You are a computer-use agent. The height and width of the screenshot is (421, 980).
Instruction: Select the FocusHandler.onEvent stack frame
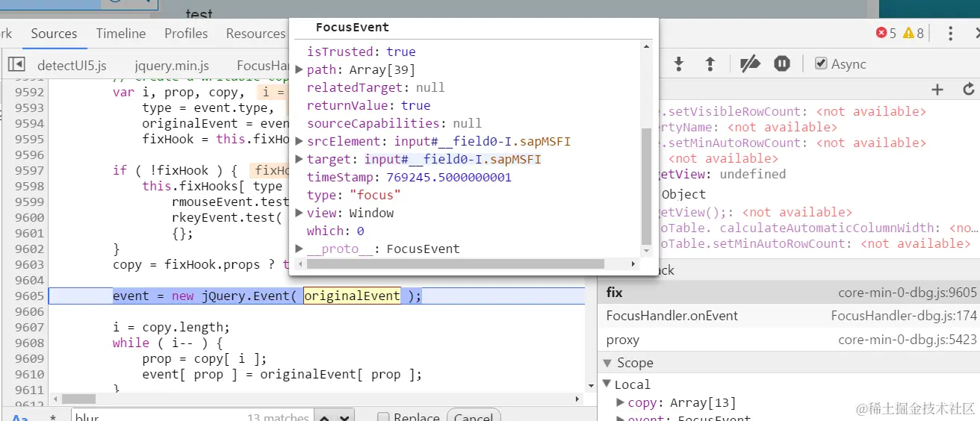click(x=789, y=316)
